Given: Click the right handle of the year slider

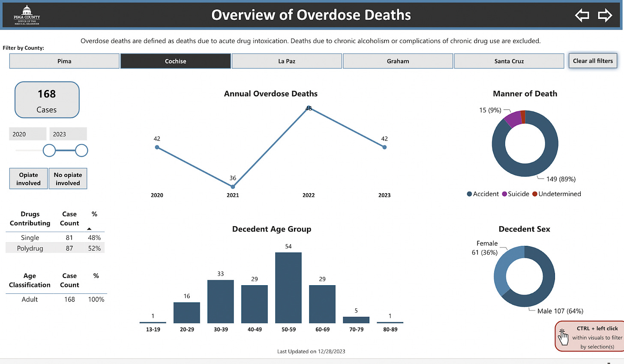Looking at the screenshot, I should [81, 150].
